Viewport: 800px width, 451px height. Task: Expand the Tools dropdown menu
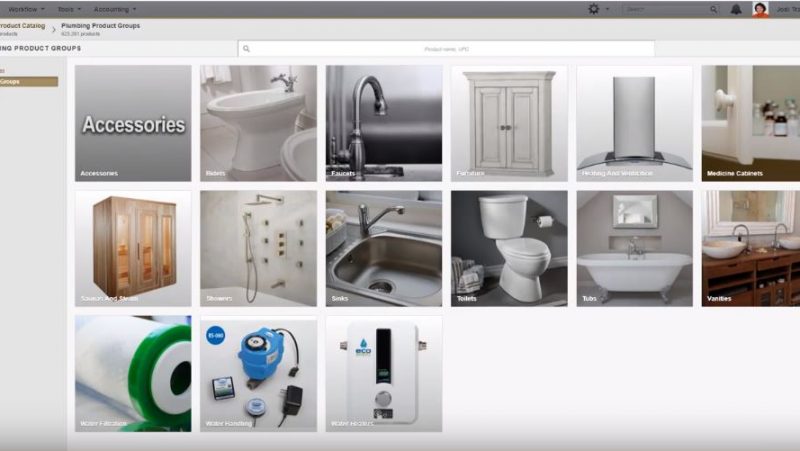coord(71,9)
